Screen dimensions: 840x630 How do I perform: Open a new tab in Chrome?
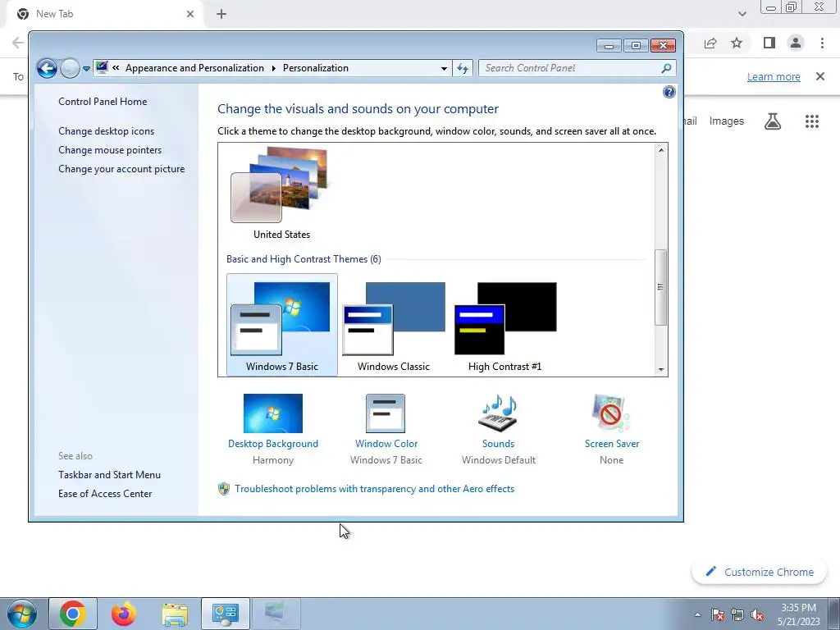221,14
